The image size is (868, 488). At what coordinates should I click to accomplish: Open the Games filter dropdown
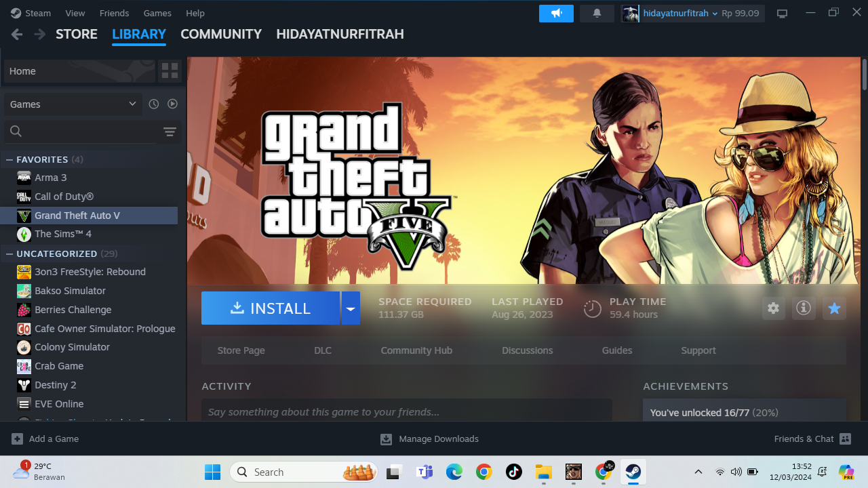[73, 104]
